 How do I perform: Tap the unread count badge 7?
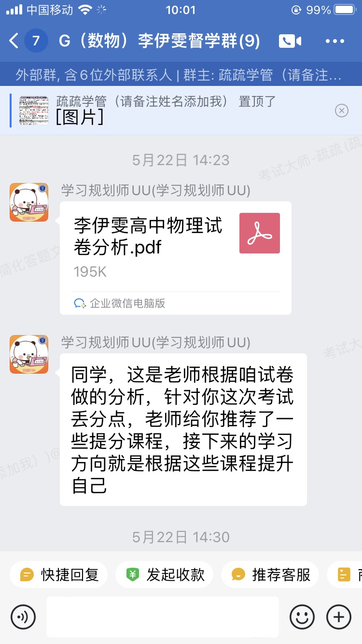click(36, 41)
